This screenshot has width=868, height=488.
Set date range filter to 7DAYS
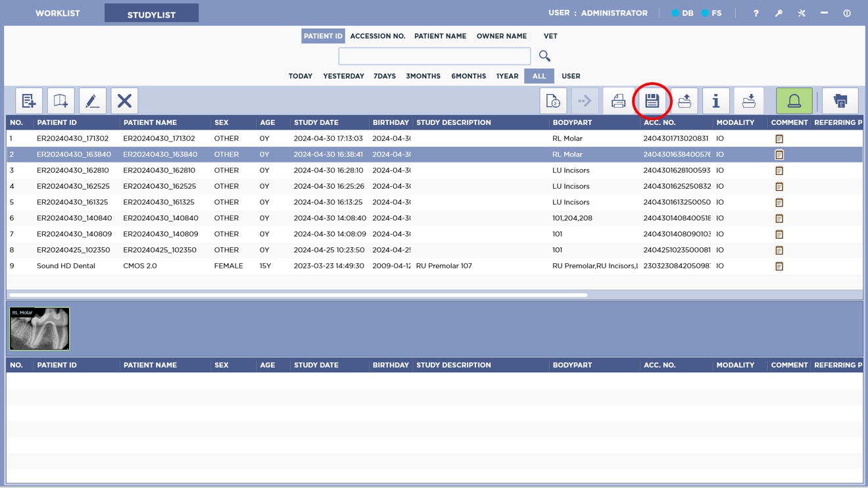pos(384,76)
